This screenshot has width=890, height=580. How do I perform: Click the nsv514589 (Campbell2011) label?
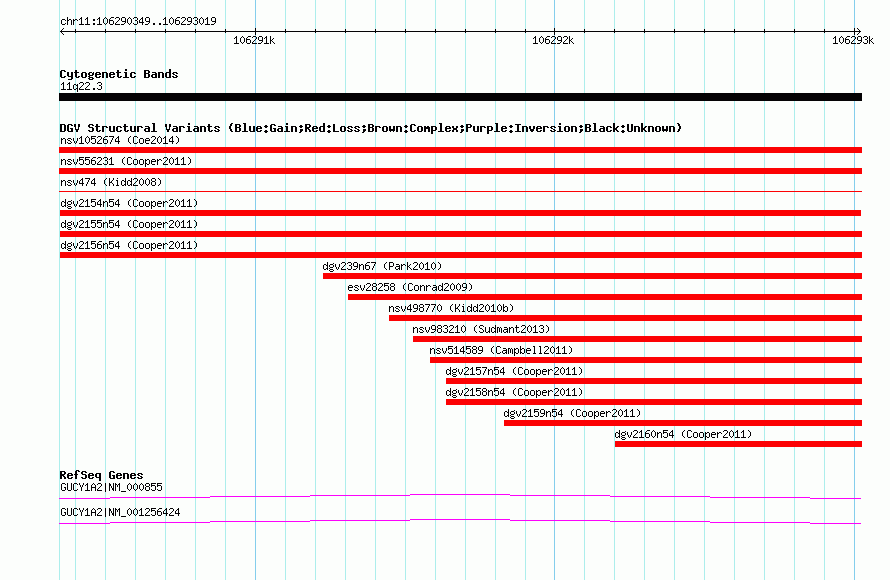(x=501, y=350)
